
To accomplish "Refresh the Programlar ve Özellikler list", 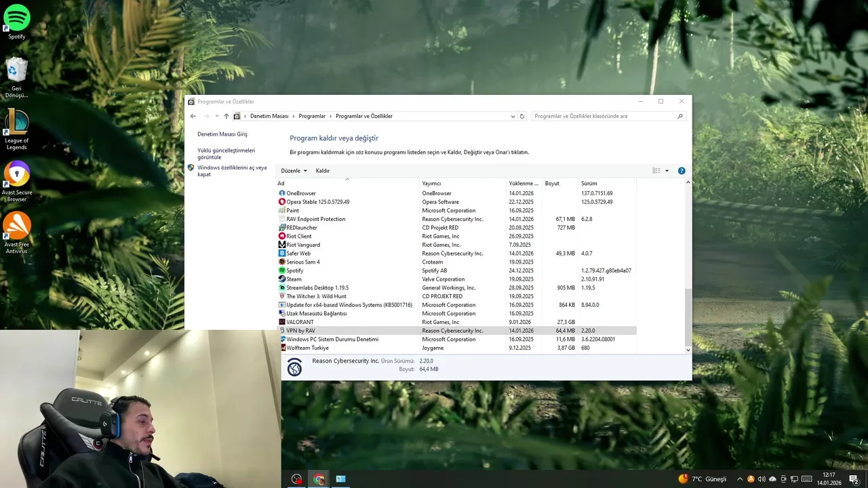I will 522,116.
